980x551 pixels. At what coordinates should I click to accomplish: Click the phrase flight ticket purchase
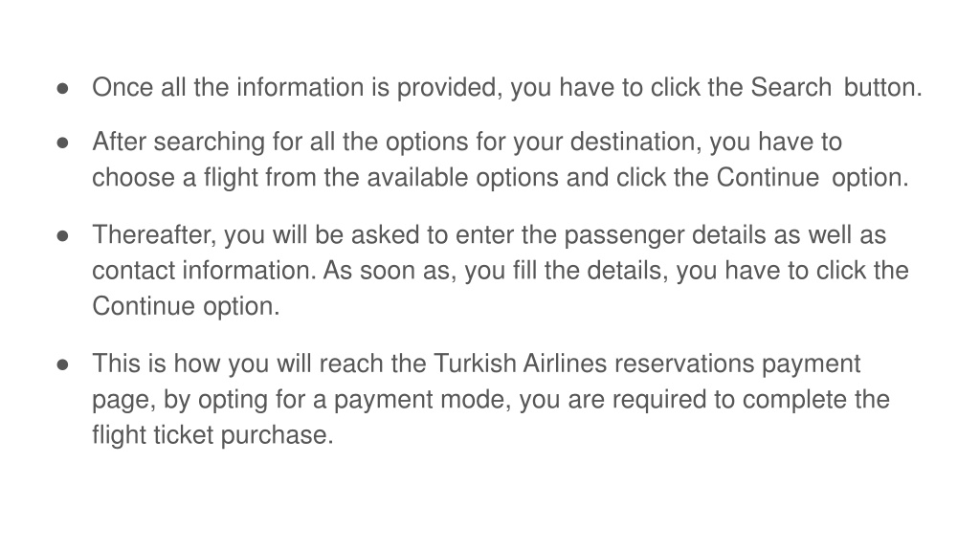coord(212,435)
